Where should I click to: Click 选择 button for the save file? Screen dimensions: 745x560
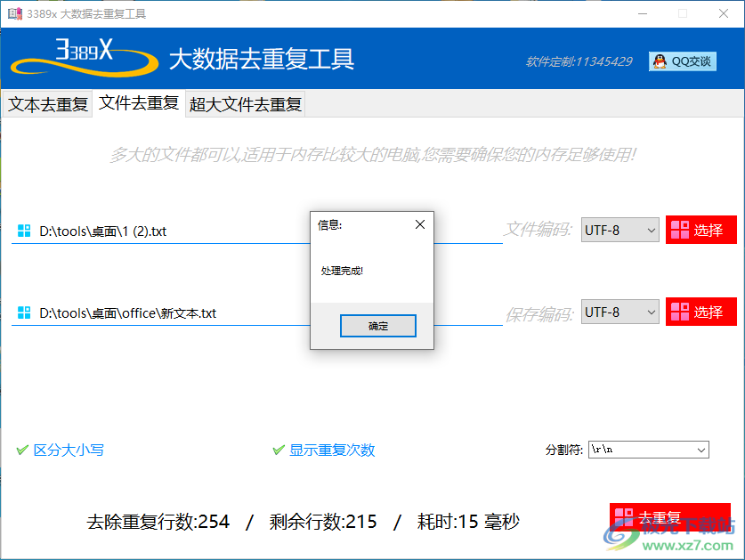tap(700, 312)
